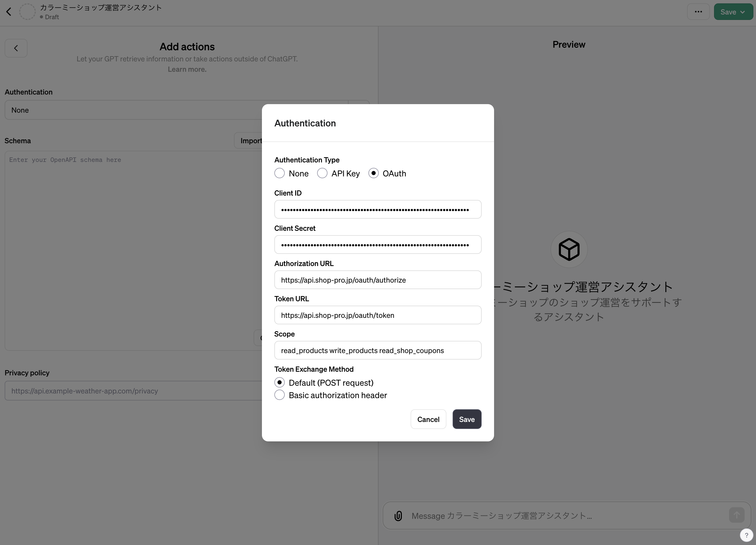Open the ellipsis options menu
Viewport: 756px width, 545px height.
pyautogui.click(x=698, y=11)
